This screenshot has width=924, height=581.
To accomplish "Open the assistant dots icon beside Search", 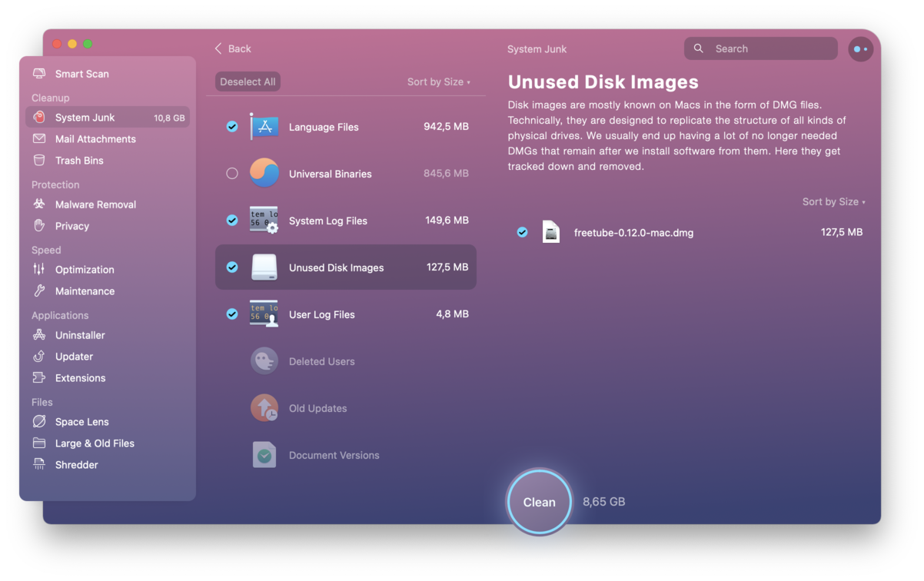I will tap(860, 49).
